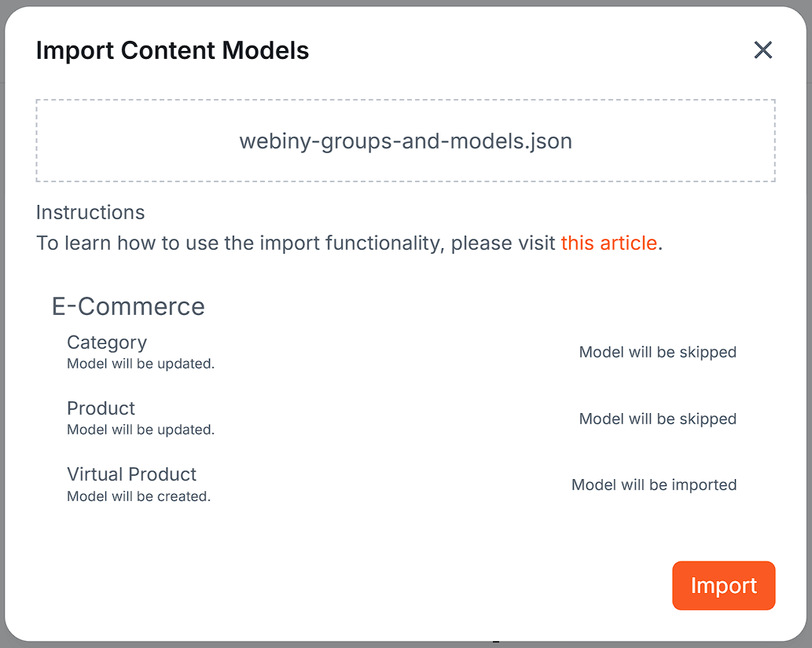Image resolution: width=812 pixels, height=648 pixels.
Task: Select the Virtual Product model entry
Action: (x=131, y=474)
